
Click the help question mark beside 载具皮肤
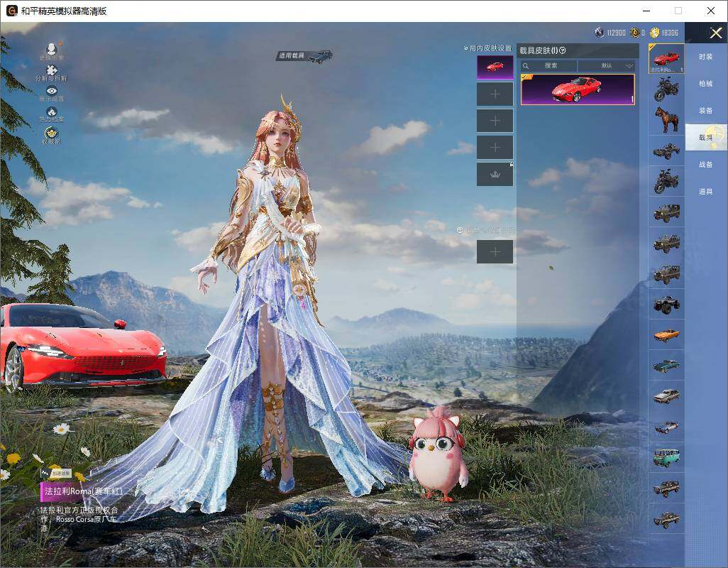coord(563,50)
